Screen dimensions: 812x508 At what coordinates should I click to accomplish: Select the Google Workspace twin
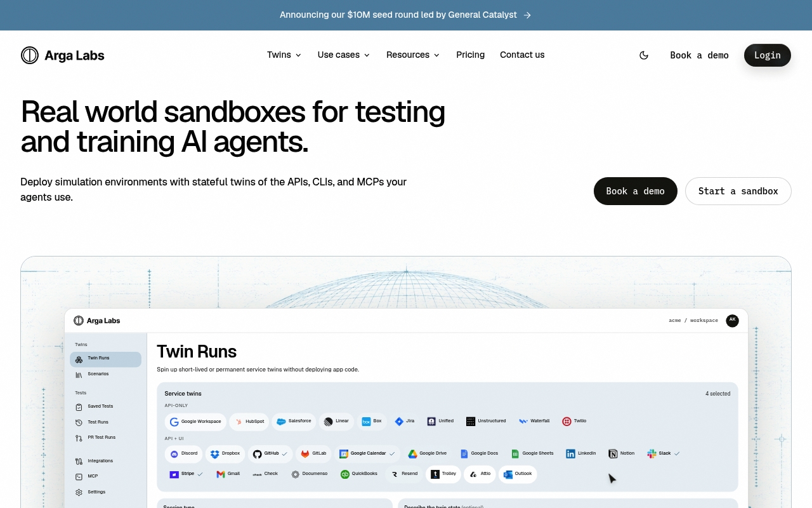coord(195,422)
